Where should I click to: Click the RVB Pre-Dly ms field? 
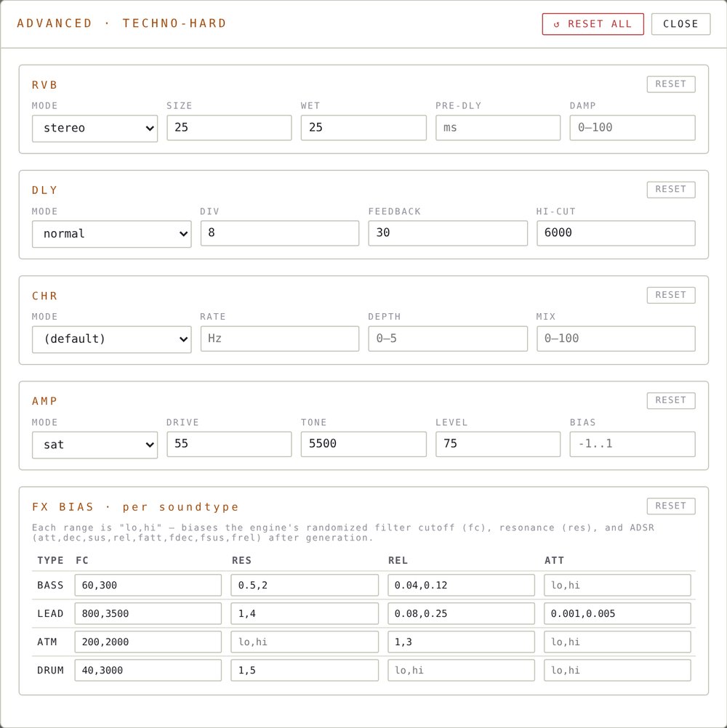[x=498, y=128]
